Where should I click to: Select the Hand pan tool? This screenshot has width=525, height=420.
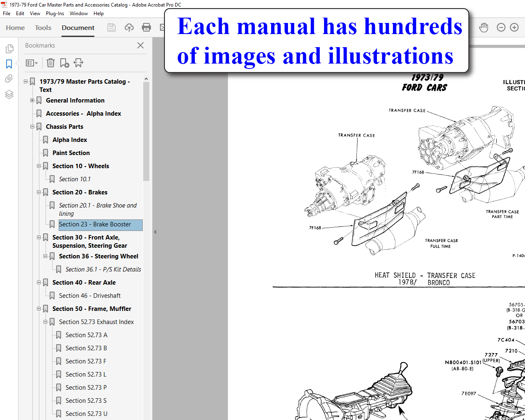click(x=484, y=27)
